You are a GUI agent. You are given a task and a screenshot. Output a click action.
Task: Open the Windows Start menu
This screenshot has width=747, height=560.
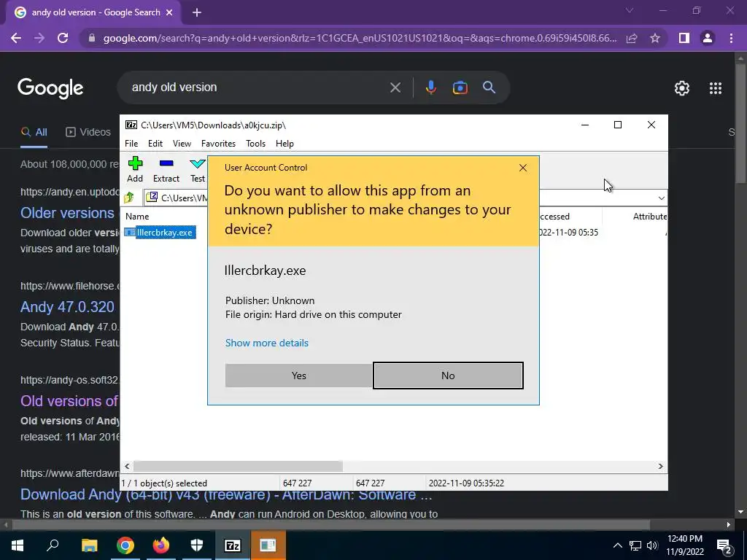point(18,545)
